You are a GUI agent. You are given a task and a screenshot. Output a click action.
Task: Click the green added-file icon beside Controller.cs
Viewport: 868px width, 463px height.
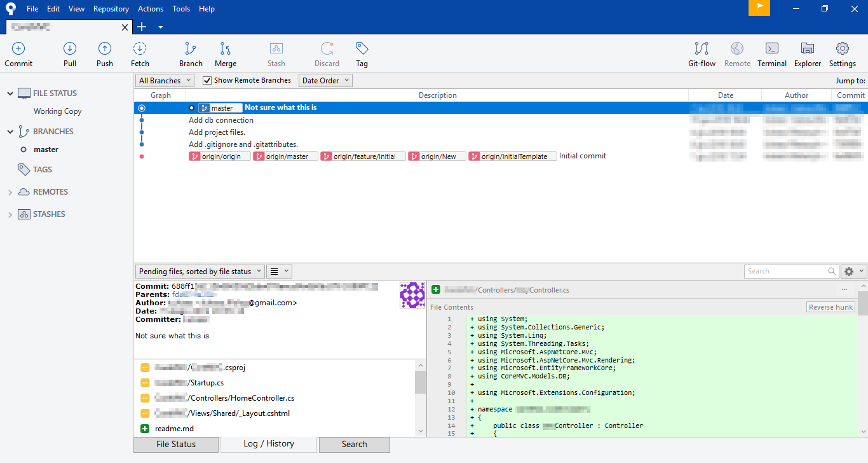tap(436, 289)
